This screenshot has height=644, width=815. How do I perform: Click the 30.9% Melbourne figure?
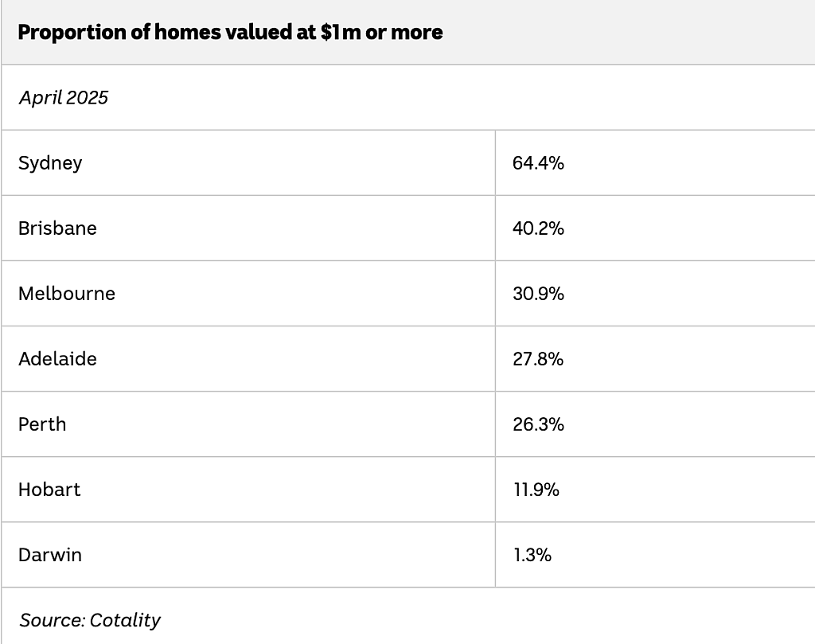tap(538, 294)
